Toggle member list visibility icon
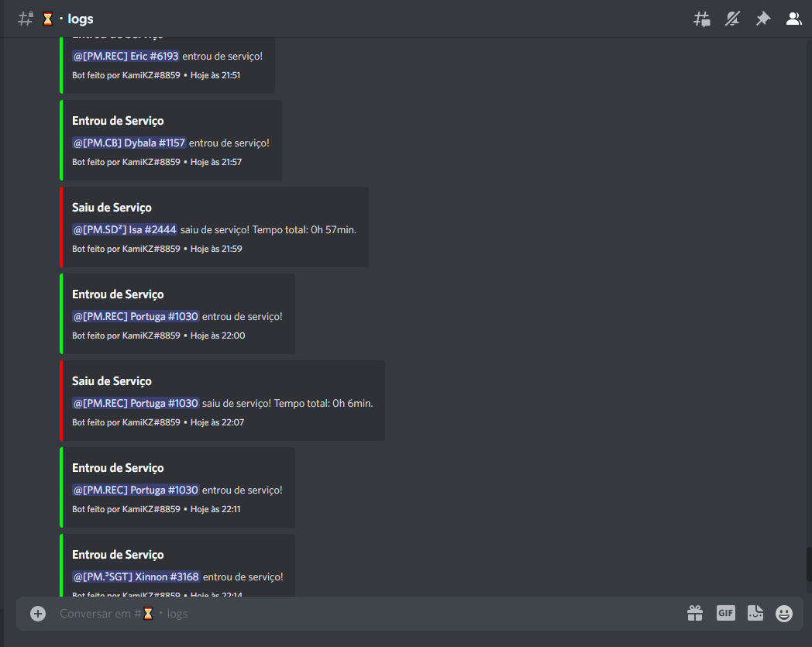Image resolution: width=812 pixels, height=647 pixels. (793, 18)
